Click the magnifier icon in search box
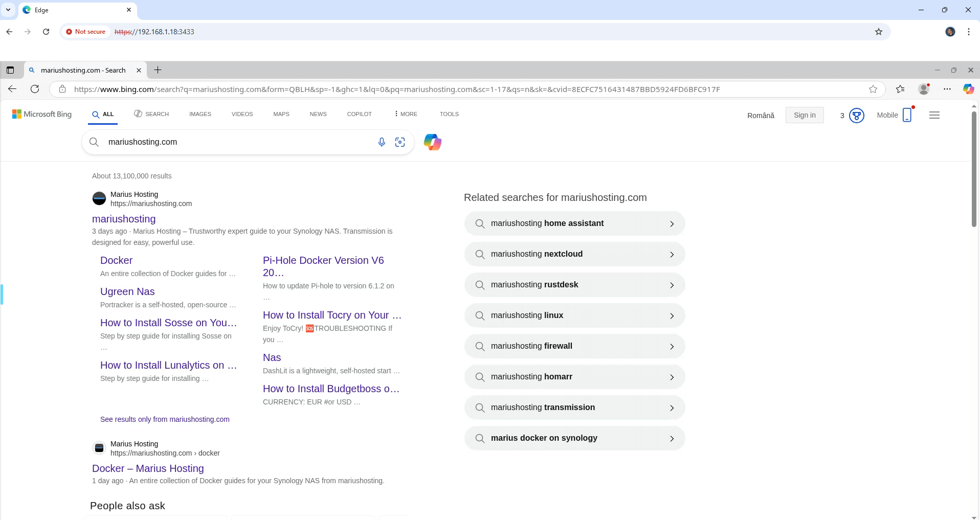The image size is (980, 520). point(94,142)
